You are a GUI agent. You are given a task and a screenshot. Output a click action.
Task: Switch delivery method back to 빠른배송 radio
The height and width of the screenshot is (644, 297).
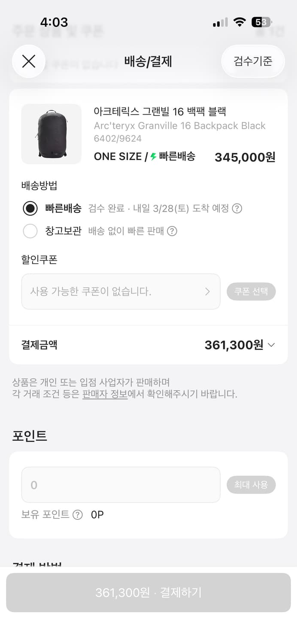(30, 209)
